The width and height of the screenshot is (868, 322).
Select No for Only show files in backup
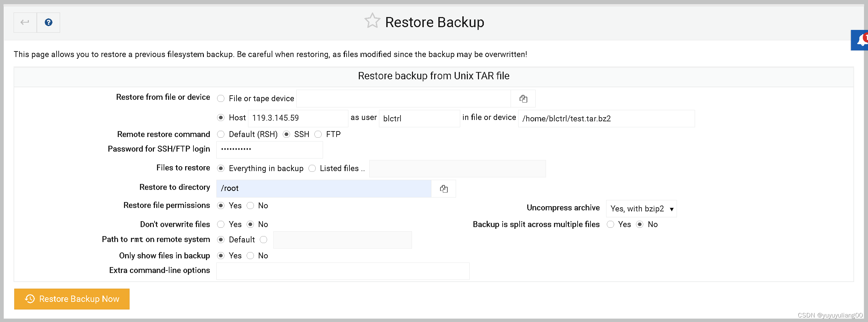pyautogui.click(x=250, y=256)
